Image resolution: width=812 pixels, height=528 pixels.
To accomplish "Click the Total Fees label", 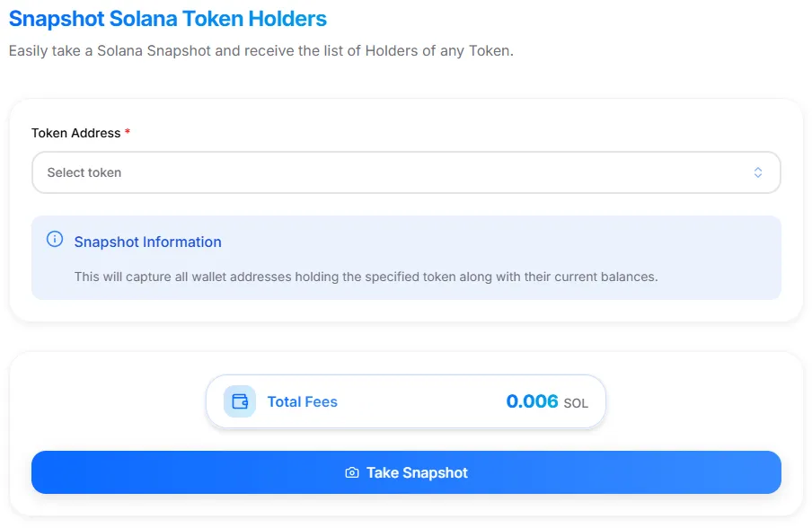I will click(x=302, y=401).
